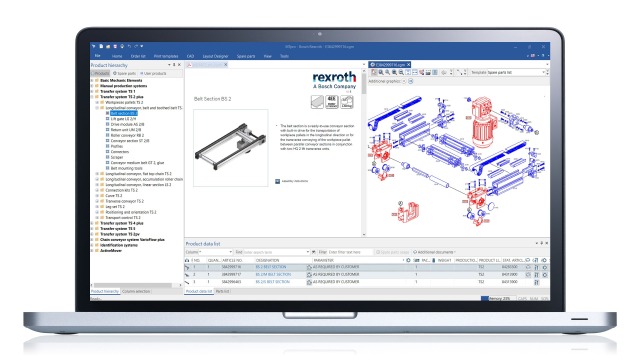Image resolution: width=640 pixels, height=360 pixels.
Task: Click the undo arrow in title bar
Action: click(129, 47)
